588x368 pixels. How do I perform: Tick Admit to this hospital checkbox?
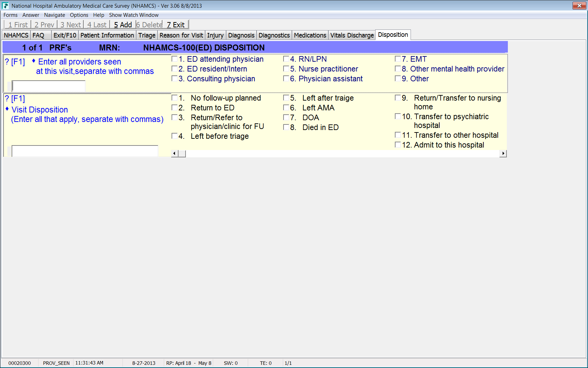click(398, 145)
